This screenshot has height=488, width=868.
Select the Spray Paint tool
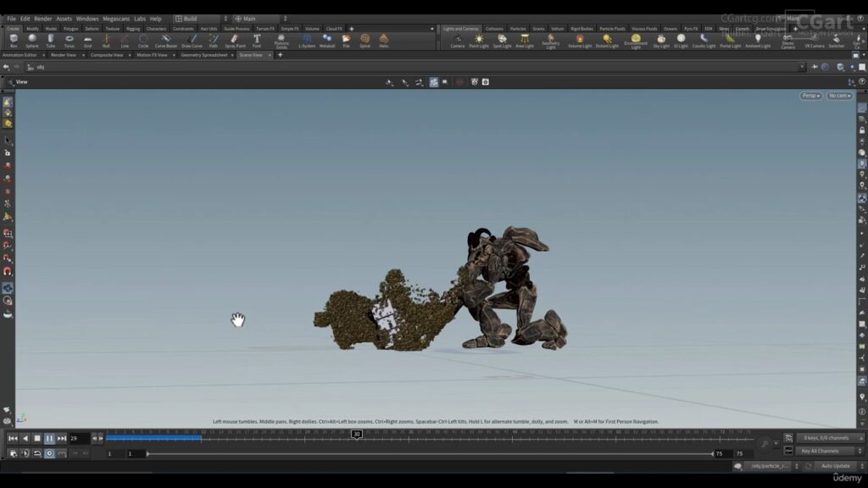pyautogui.click(x=235, y=41)
